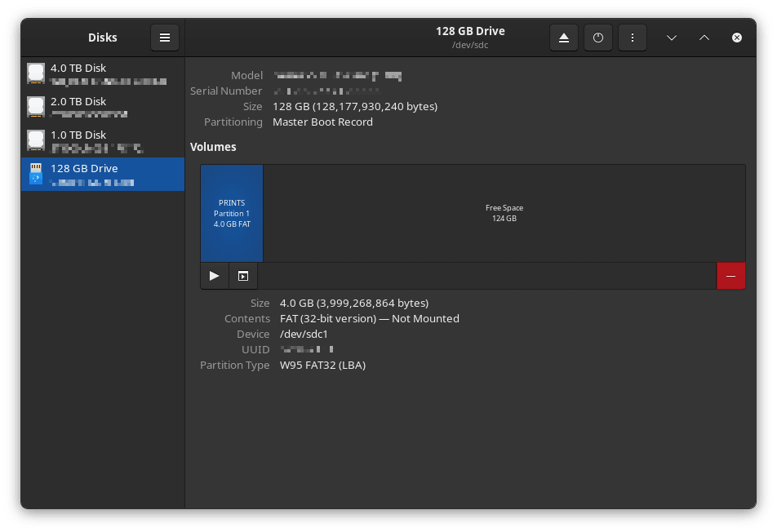Click the USB icon of 128 GB Drive
This screenshot has width=777, height=532.
(36, 174)
